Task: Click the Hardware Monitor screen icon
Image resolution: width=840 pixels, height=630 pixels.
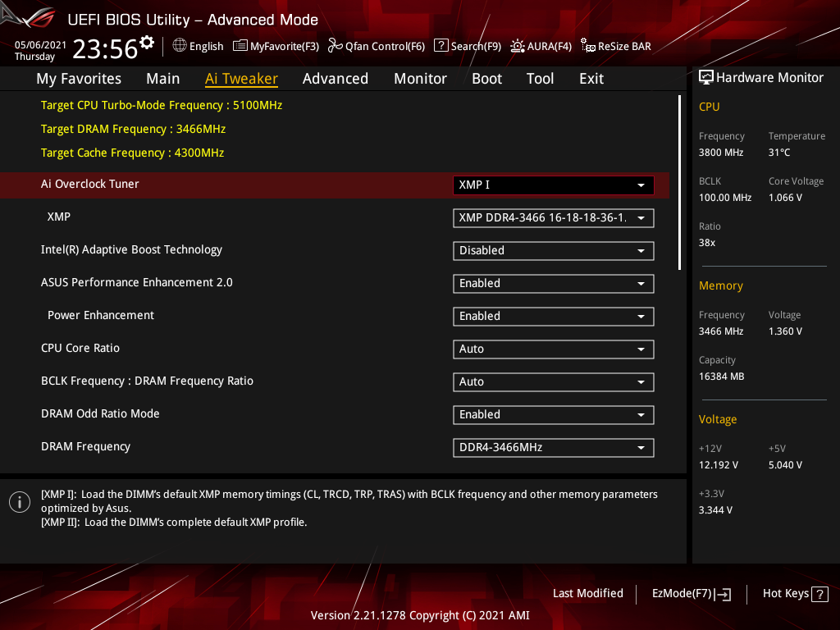Action: 706,78
